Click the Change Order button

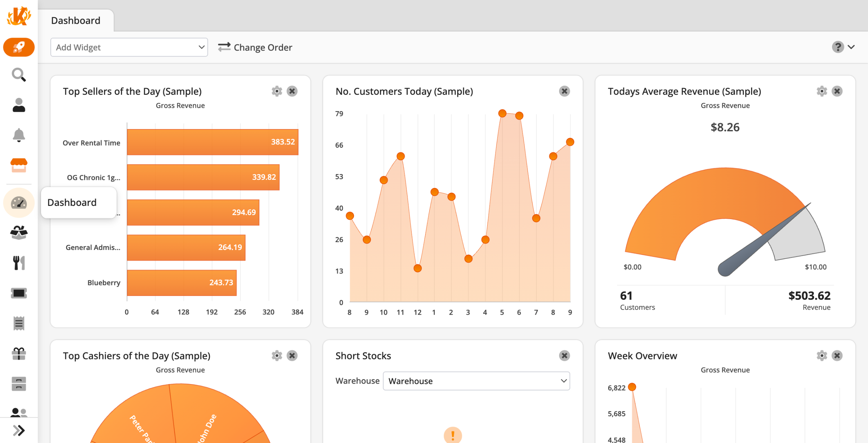(255, 47)
